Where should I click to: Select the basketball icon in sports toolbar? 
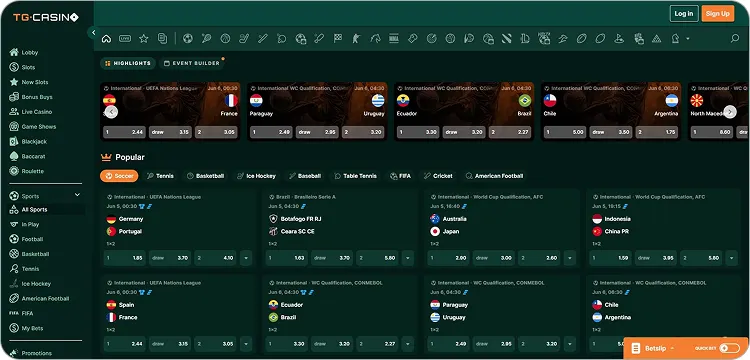(225, 39)
